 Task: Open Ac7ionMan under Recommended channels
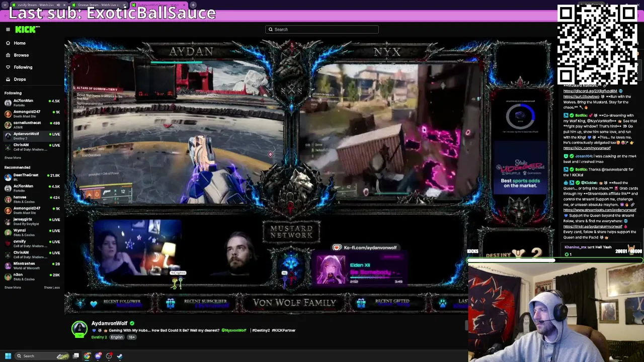click(x=32, y=188)
